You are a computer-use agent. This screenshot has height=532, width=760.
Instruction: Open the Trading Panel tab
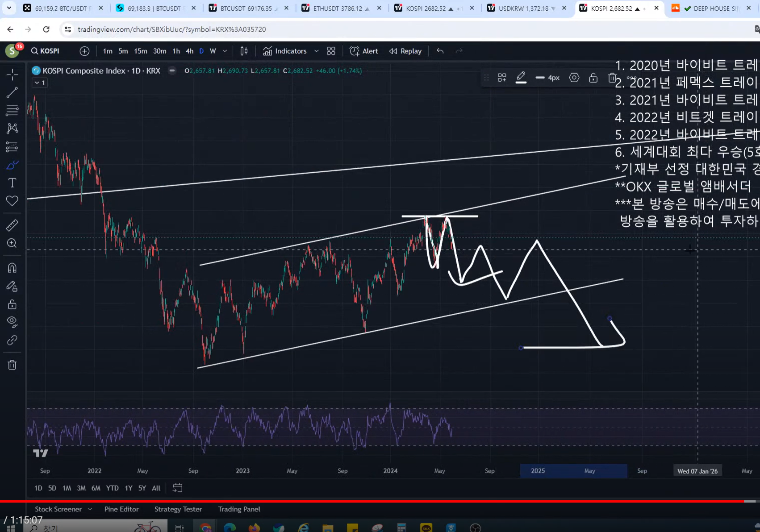coord(239,509)
